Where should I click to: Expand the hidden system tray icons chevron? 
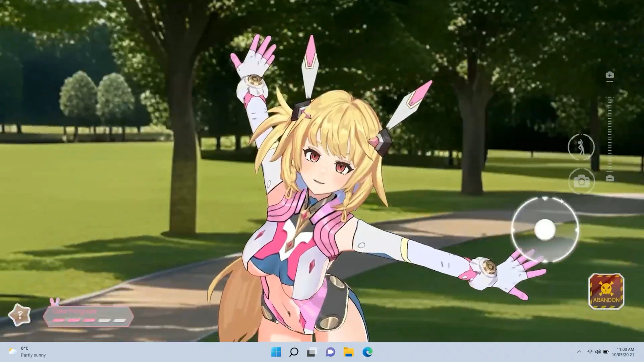579,352
